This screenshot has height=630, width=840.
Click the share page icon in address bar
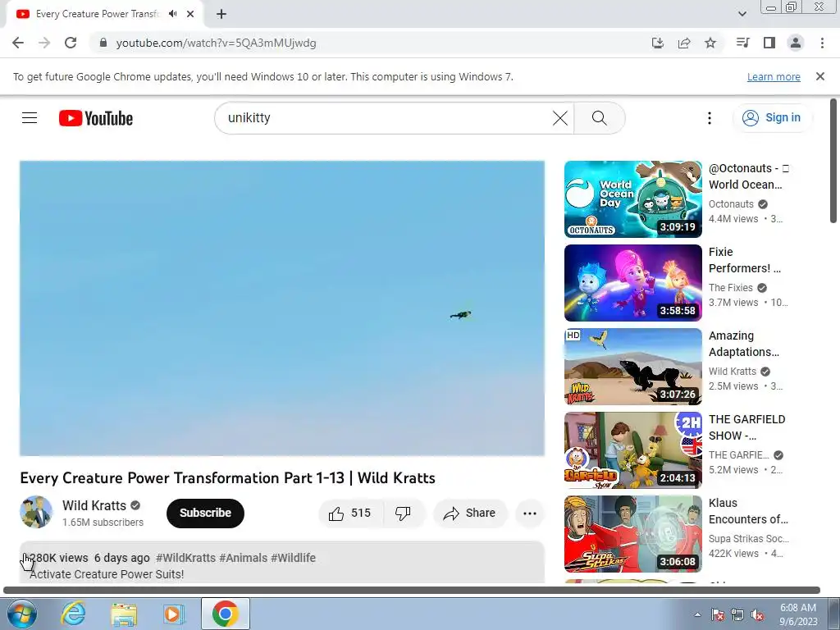click(x=684, y=43)
